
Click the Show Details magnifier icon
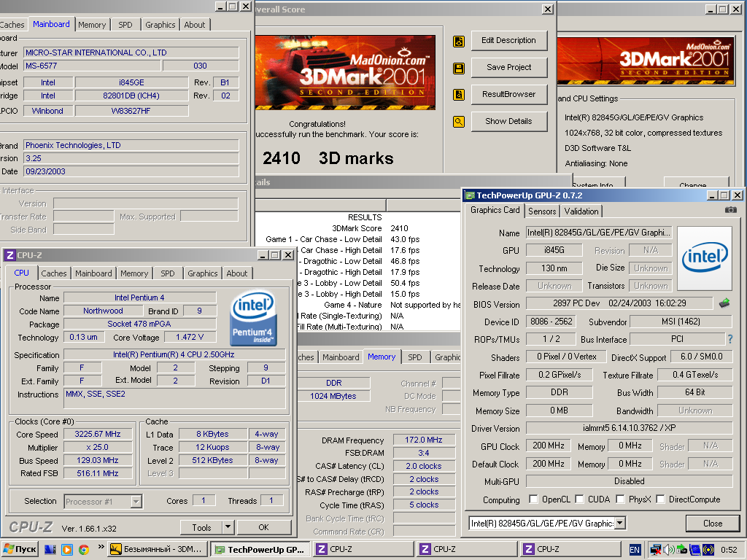[458, 122]
